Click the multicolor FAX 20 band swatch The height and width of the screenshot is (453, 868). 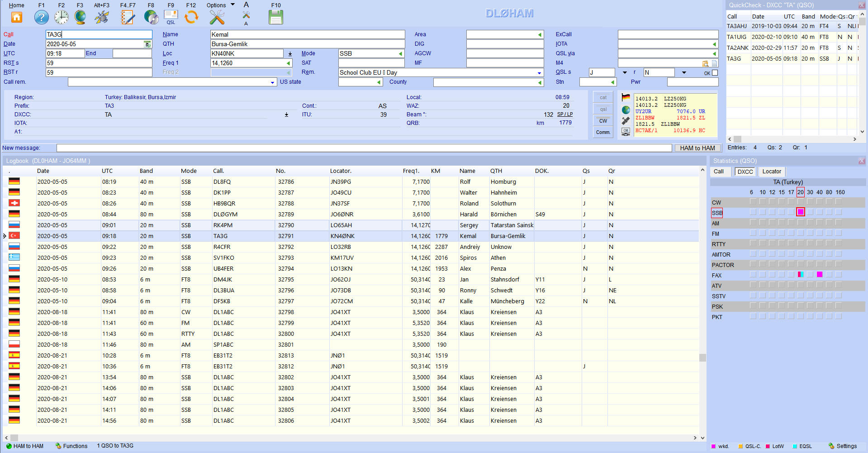[x=801, y=274]
